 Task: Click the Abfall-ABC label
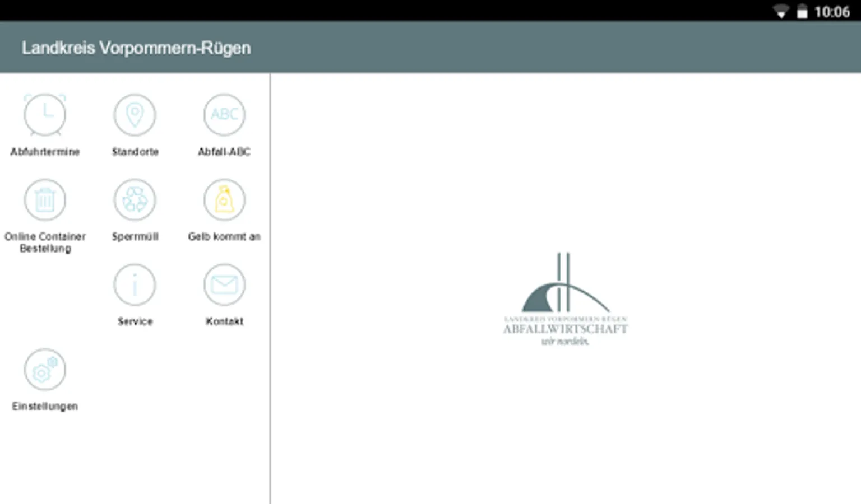tap(224, 152)
